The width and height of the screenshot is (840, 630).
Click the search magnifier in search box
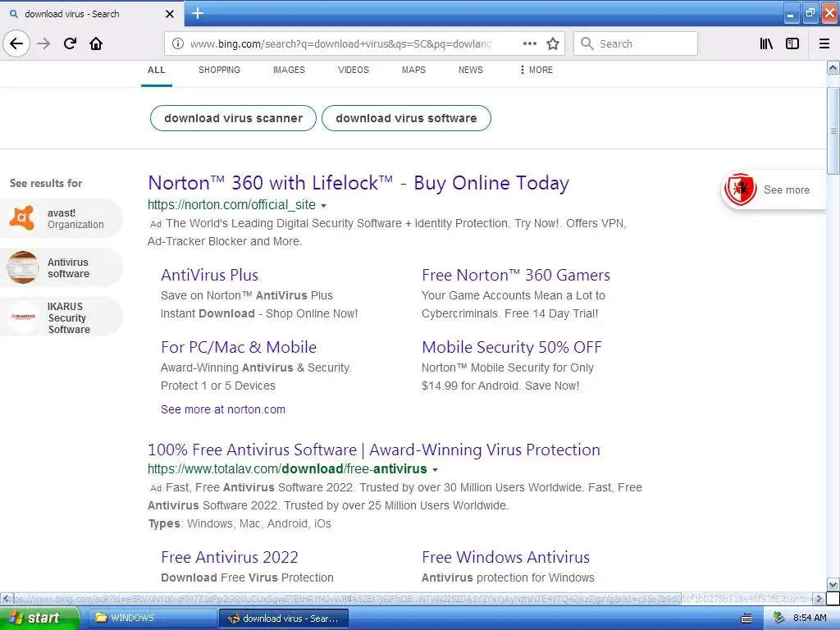587,43
